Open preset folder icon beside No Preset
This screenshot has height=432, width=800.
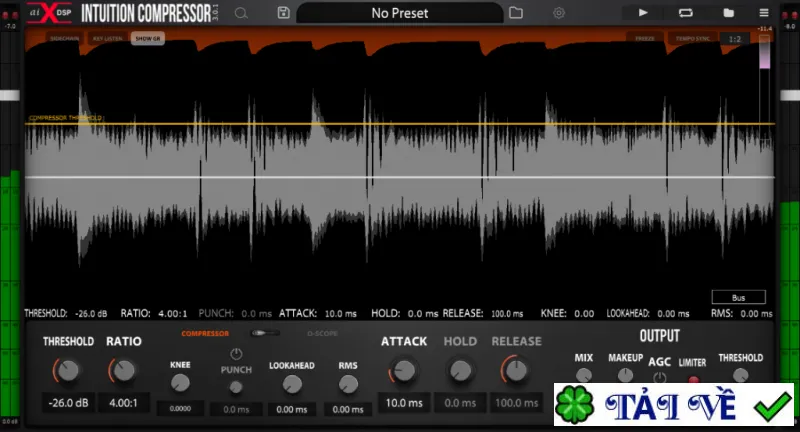pos(516,13)
